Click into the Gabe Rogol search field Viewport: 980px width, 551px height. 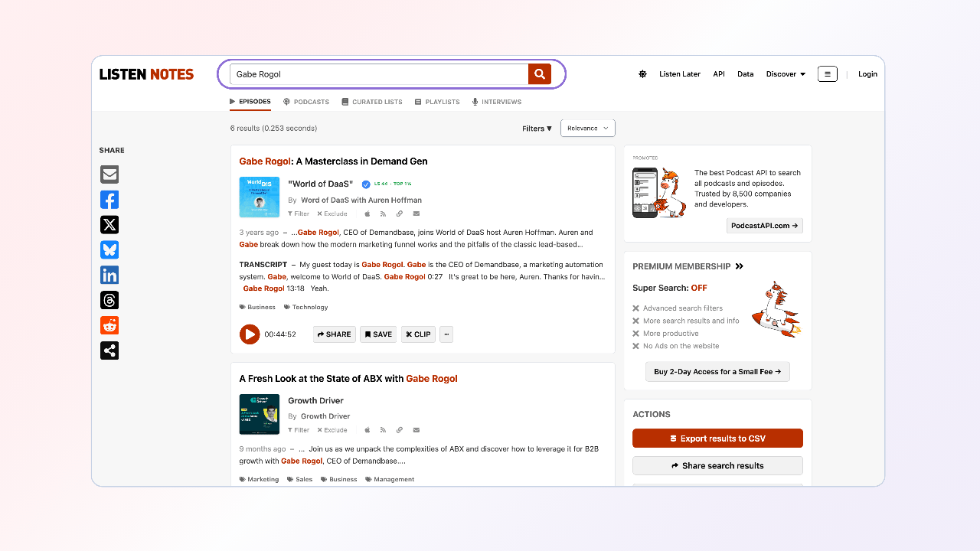pyautogui.click(x=379, y=74)
